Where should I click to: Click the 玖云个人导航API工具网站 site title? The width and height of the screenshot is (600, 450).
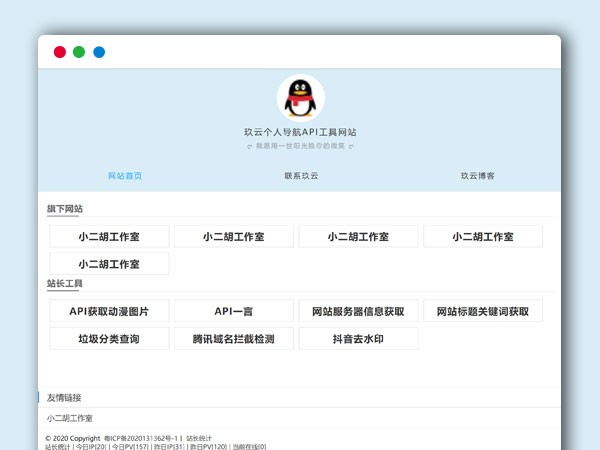(x=300, y=132)
